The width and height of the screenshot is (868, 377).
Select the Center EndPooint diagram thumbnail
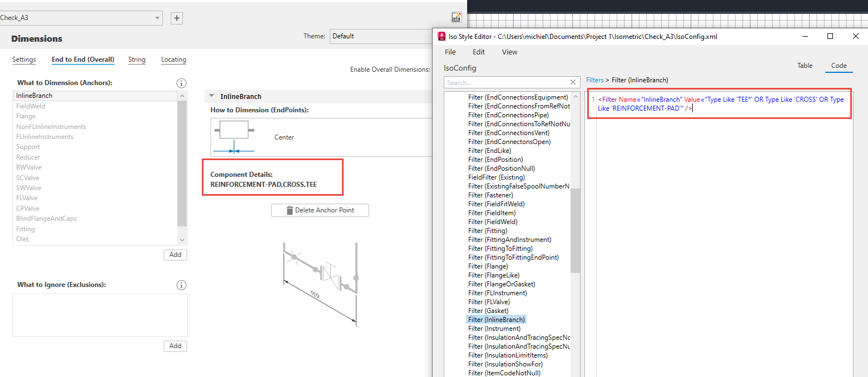point(234,137)
